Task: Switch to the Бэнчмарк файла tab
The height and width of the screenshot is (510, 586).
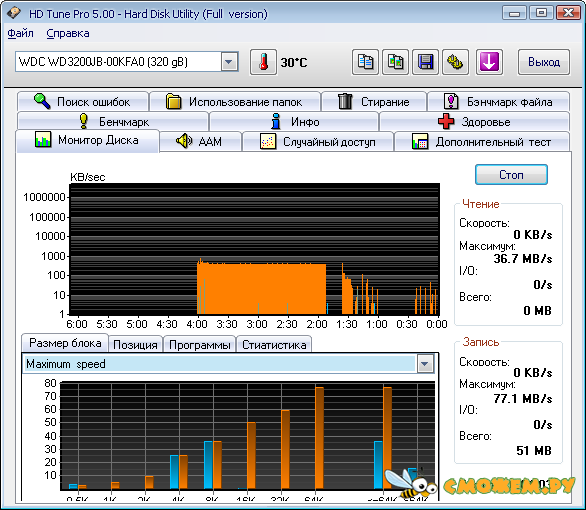Action: 499,102
